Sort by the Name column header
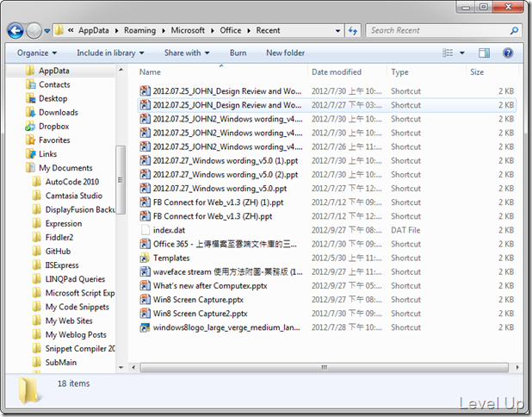Screen dimensions: 532x417 (223, 72)
